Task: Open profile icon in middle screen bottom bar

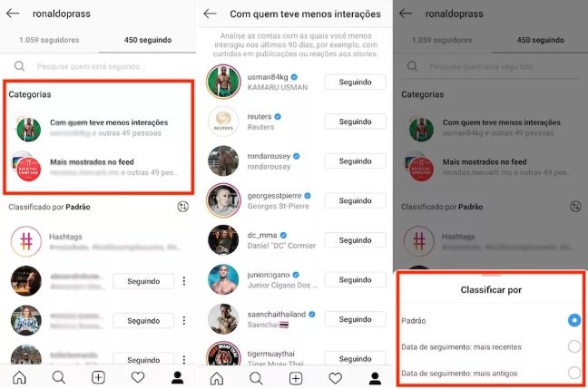Action: click(x=375, y=378)
